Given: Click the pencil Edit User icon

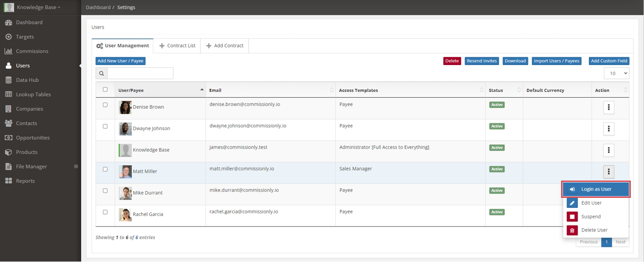Looking at the screenshot, I should [572, 203].
